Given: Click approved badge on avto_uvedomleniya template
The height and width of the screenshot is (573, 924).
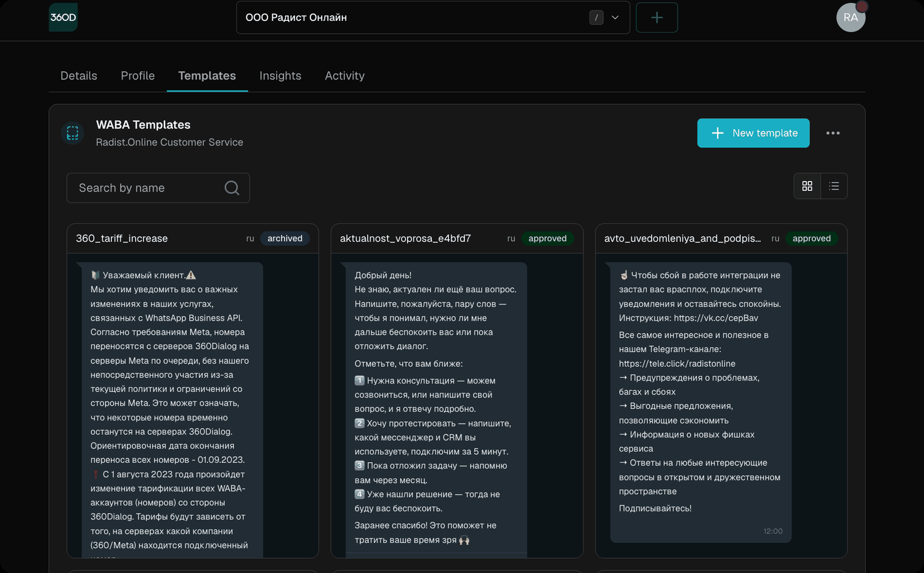Looking at the screenshot, I should pos(811,238).
